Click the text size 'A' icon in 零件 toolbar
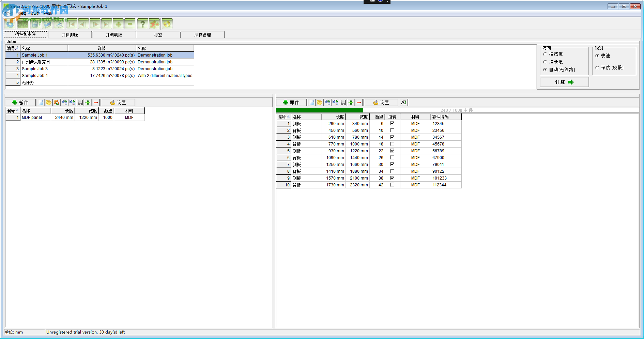This screenshot has width=644, height=339. (x=403, y=103)
